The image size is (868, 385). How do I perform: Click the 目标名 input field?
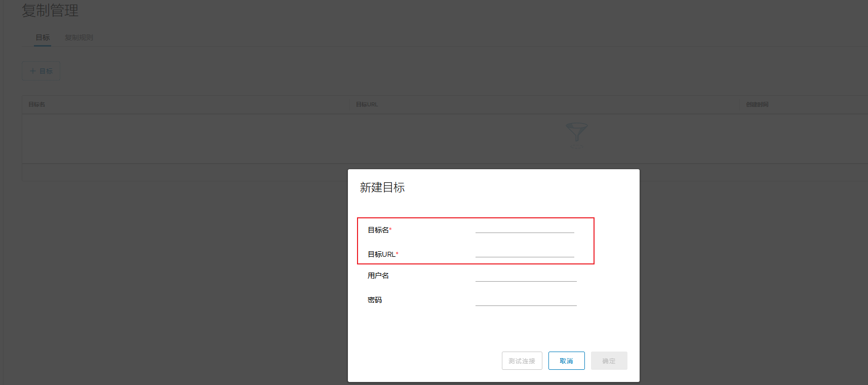click(x=525, y=228)
